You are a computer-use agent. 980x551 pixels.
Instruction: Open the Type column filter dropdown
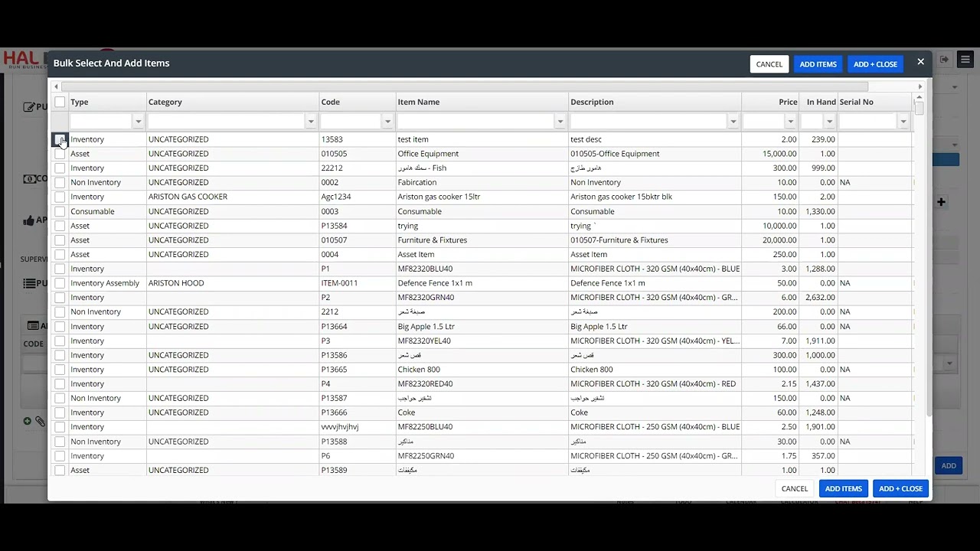[139, 122]
